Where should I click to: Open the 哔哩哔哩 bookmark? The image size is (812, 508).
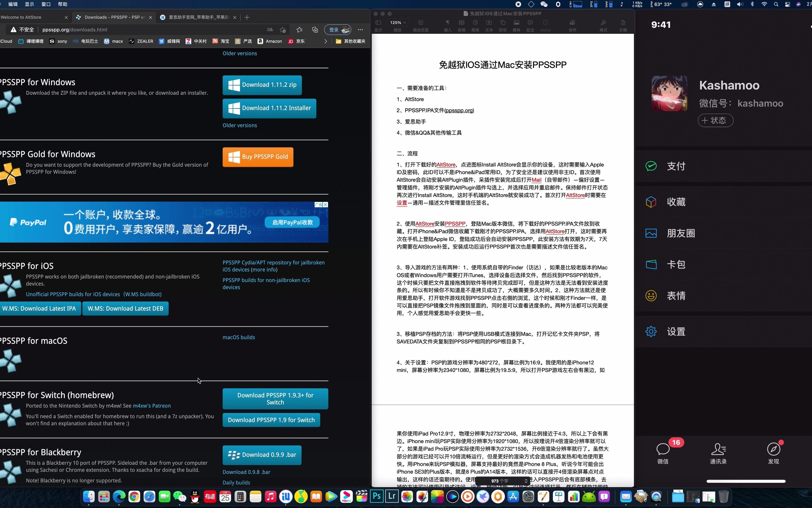(x=31, y=41)
